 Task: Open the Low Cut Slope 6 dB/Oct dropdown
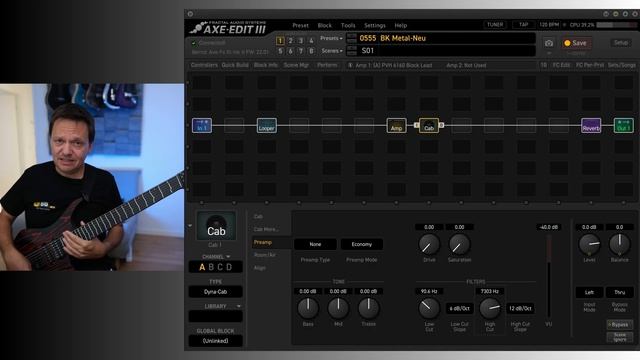point(460,308)
